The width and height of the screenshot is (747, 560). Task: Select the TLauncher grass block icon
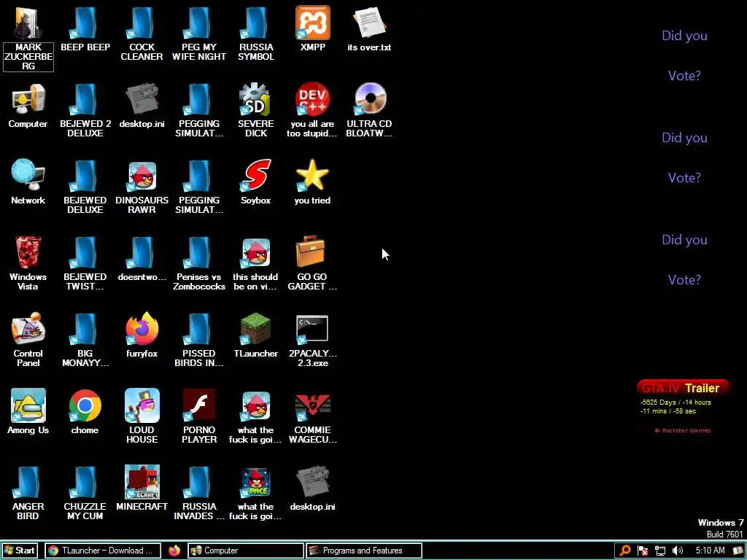point(256,330)
